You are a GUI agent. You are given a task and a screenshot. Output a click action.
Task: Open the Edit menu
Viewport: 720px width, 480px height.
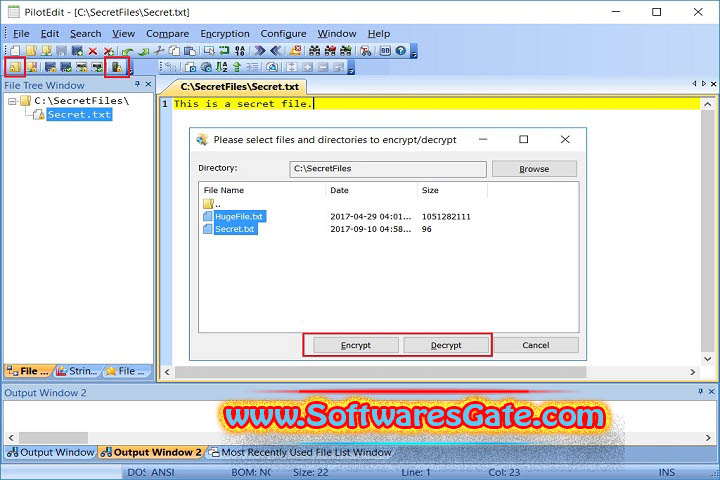click(x=50, y=34)
